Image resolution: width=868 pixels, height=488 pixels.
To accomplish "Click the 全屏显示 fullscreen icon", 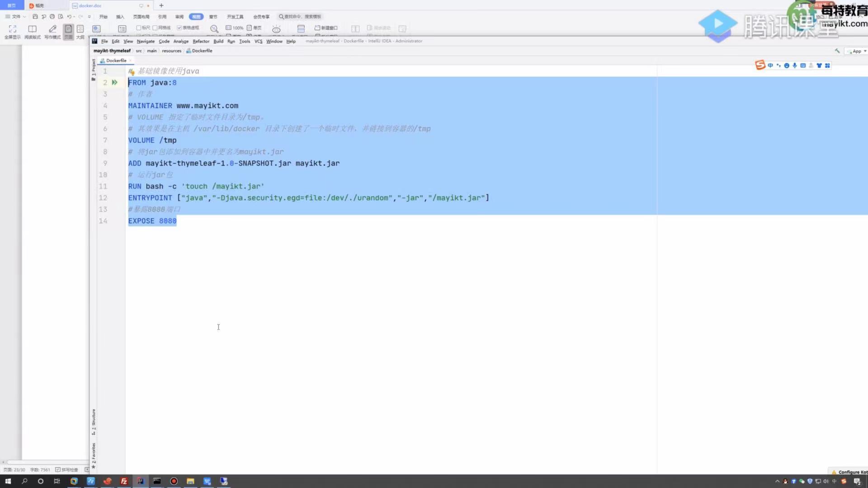I will (x=12, y=29).
